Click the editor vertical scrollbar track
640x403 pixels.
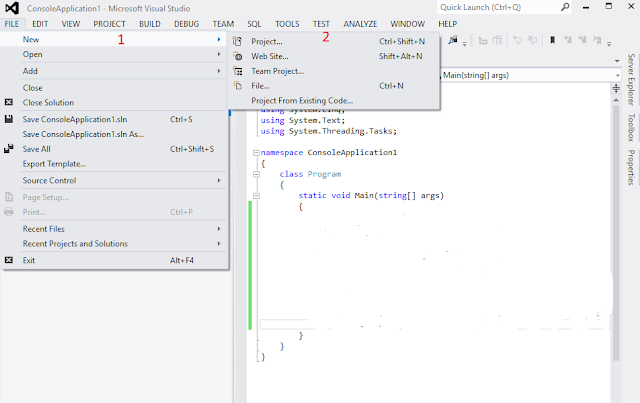tap(616, 233)
